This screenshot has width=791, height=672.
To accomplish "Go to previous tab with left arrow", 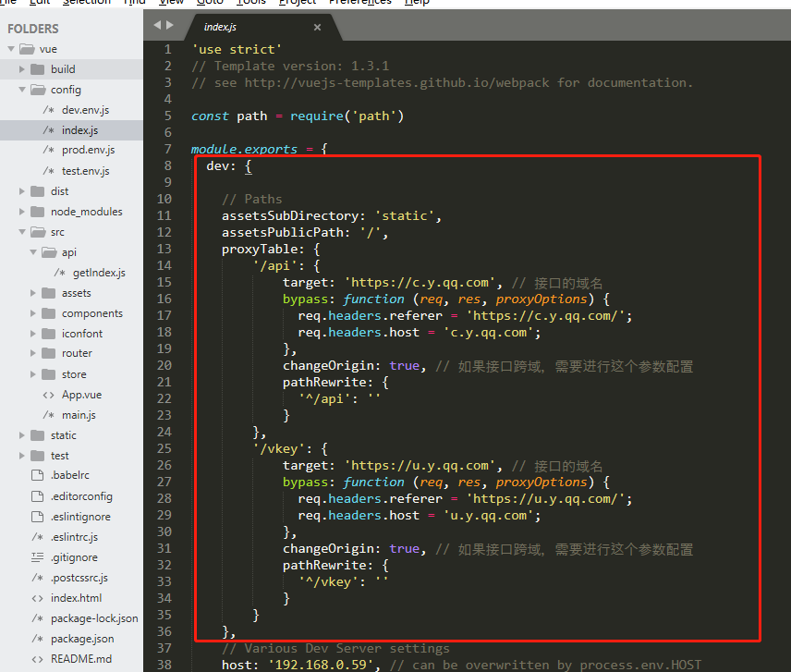I will coord(157,25).
